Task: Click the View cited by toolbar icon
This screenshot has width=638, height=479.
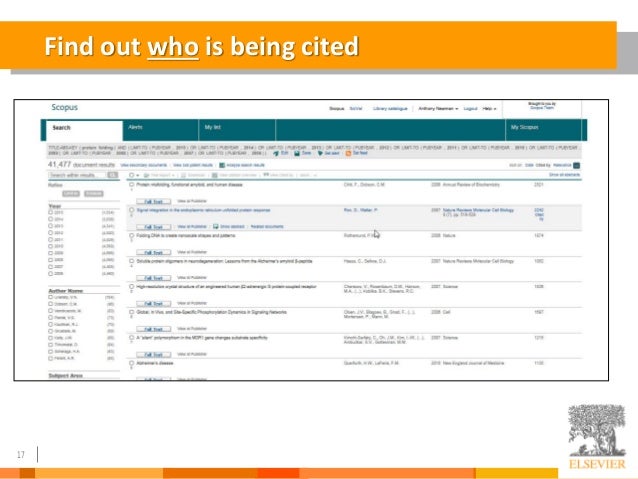Action: (266, 175)
